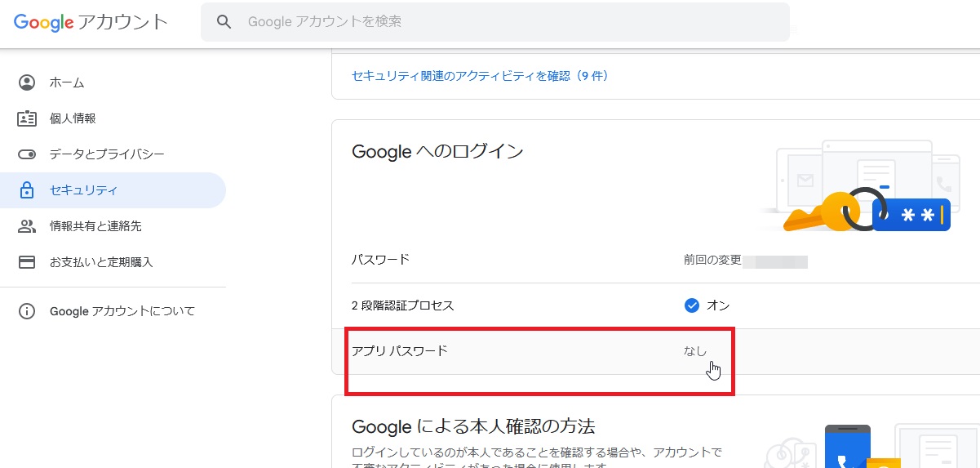This screenshot has height=468, width=980.
Task: Click the Google アカウント logo
Action: click(x=91, y=22)
